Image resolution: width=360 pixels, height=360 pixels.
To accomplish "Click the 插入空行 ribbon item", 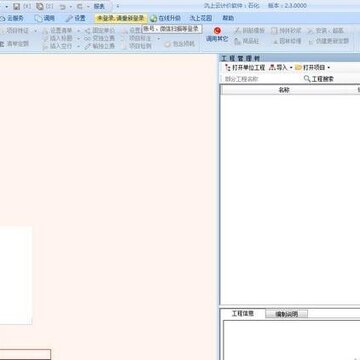I will [x=58, y=46].
